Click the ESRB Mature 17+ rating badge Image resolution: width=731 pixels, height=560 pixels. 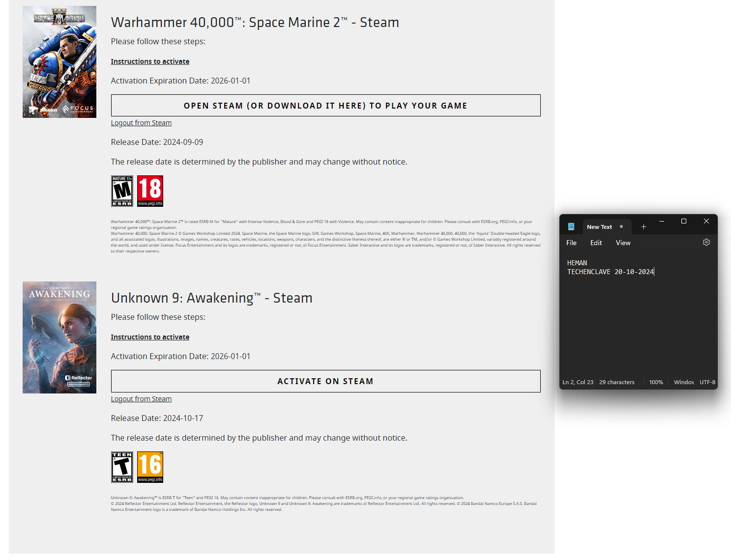(x=122, y=191)
